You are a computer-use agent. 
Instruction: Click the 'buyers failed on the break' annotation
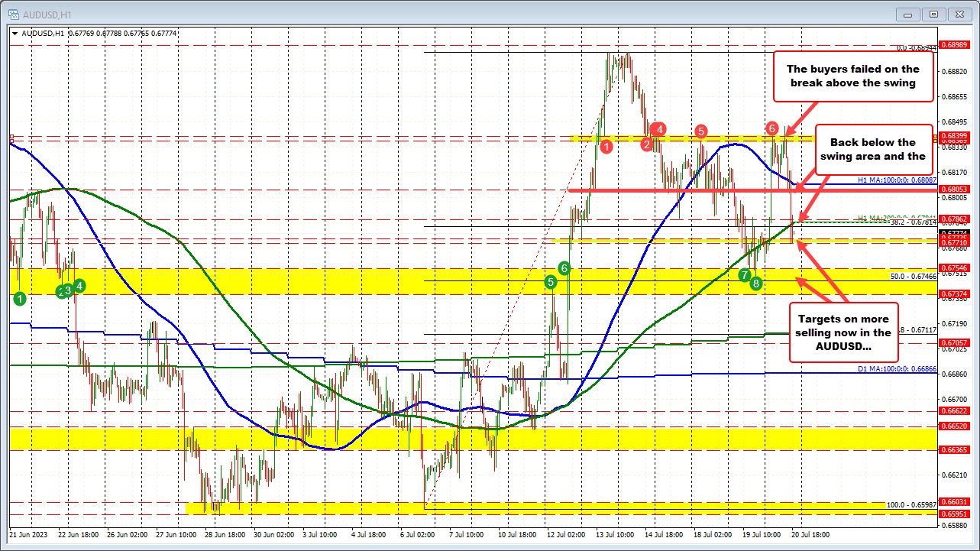(x=853, y=76)
